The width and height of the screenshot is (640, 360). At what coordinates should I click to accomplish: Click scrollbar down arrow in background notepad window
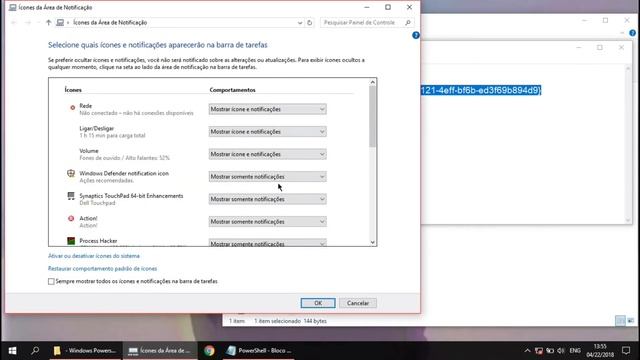(x=628, y=220)
